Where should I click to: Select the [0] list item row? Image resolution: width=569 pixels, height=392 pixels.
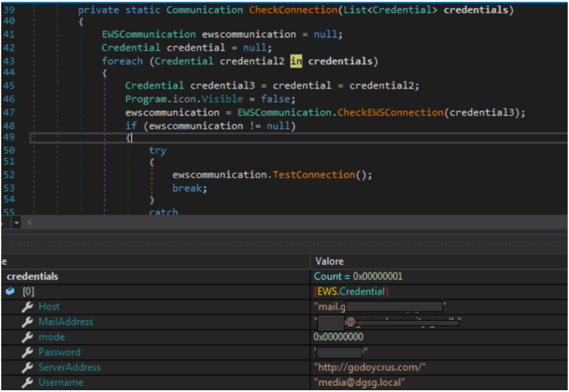(284, 292)
